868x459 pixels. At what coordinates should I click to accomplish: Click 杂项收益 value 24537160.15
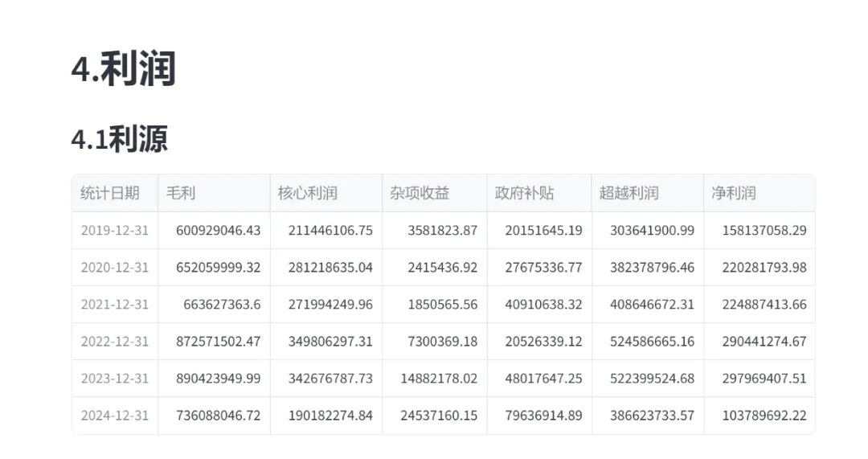(x=434, y=416)
